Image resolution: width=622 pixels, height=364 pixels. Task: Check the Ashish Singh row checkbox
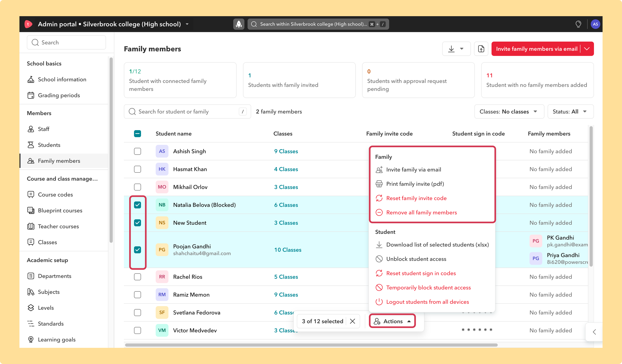[x=137, y=151]
